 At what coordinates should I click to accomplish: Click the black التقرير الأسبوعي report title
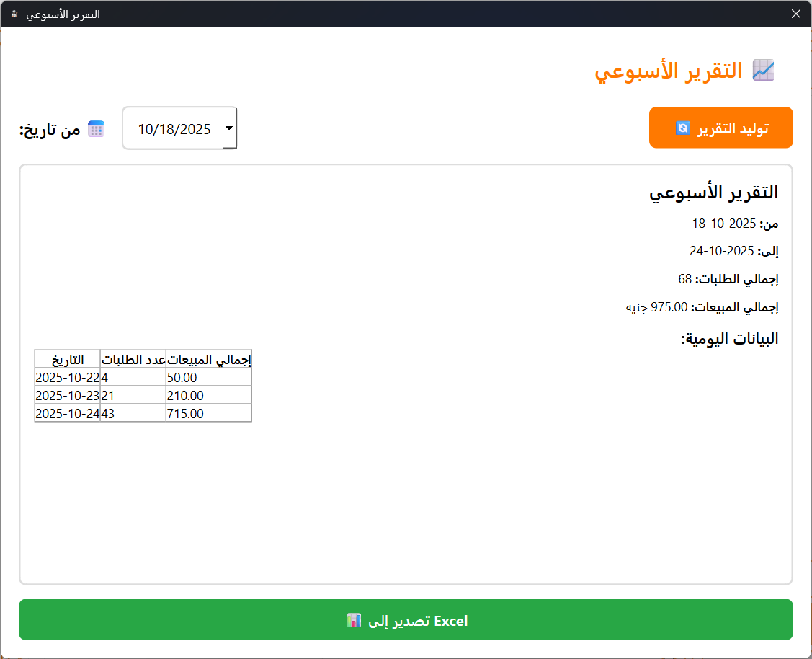713,193
